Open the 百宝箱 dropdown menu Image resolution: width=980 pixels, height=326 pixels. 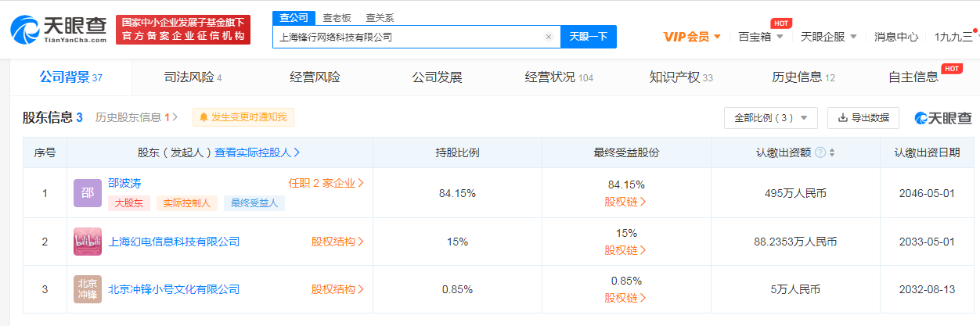(760, 37)
